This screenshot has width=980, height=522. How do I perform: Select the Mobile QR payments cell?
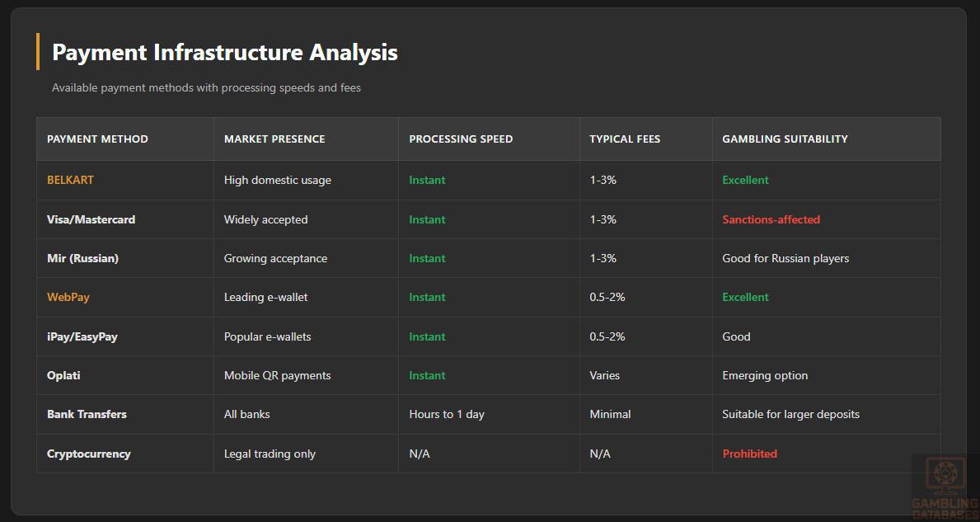point(277,375)
